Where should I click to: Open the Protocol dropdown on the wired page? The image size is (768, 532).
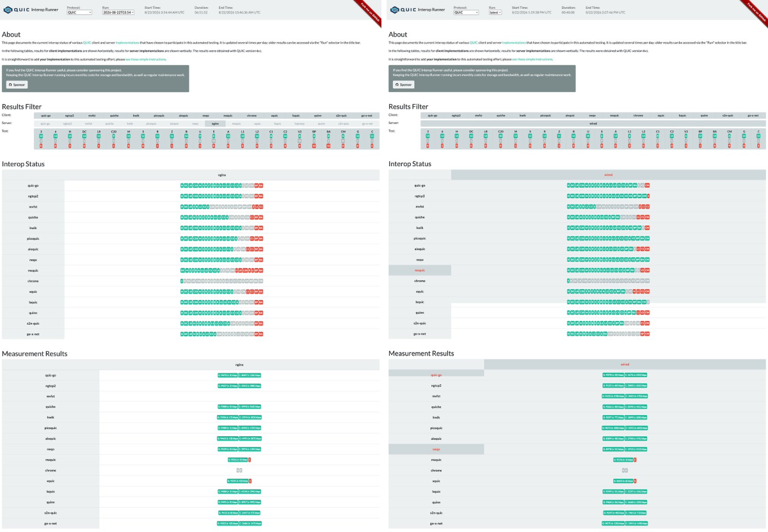point(467,12)
